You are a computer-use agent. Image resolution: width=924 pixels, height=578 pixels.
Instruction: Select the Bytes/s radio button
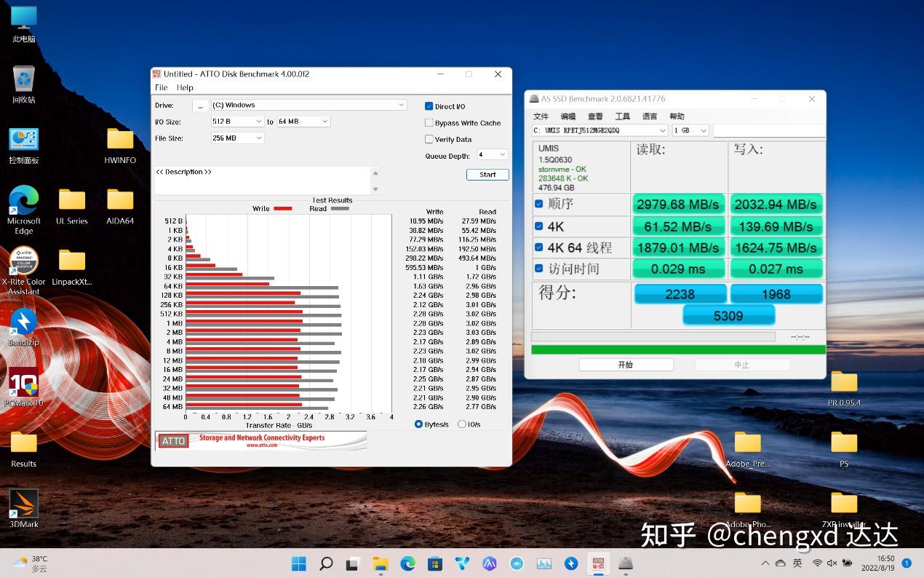click(x=418, y=424)
